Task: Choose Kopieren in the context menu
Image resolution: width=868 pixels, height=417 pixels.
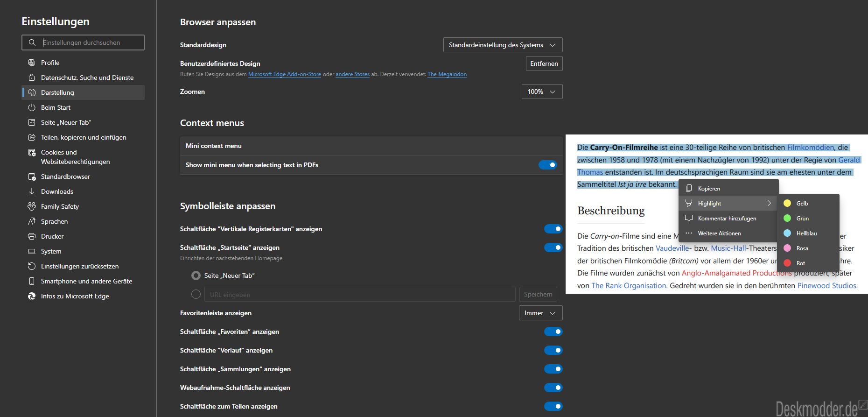Action: coord(728,188)
